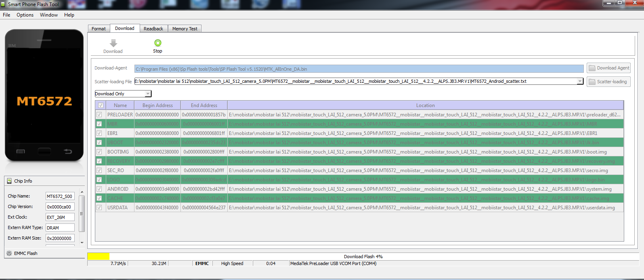644x280 pixels.
Task: Toggle the BOOTIMG row checkbox
Action: (x=99, y=152)
